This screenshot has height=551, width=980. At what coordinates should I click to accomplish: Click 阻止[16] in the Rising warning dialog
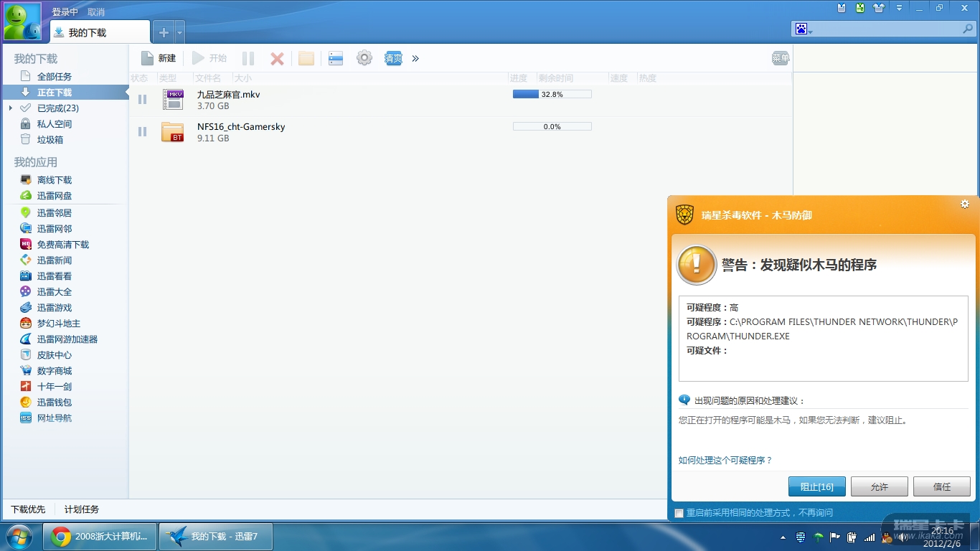(816, 486)
